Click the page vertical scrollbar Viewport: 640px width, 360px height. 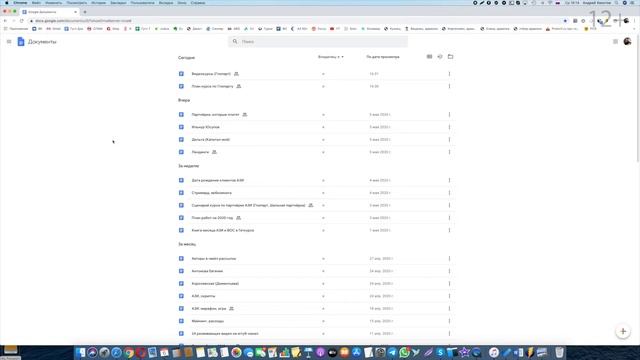click(638, 98)
